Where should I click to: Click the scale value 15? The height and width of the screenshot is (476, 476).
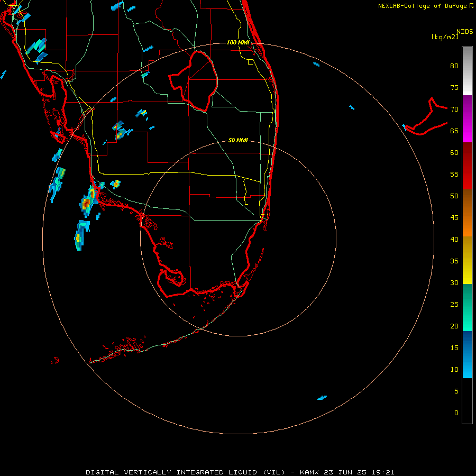click(x=454, y=348)
